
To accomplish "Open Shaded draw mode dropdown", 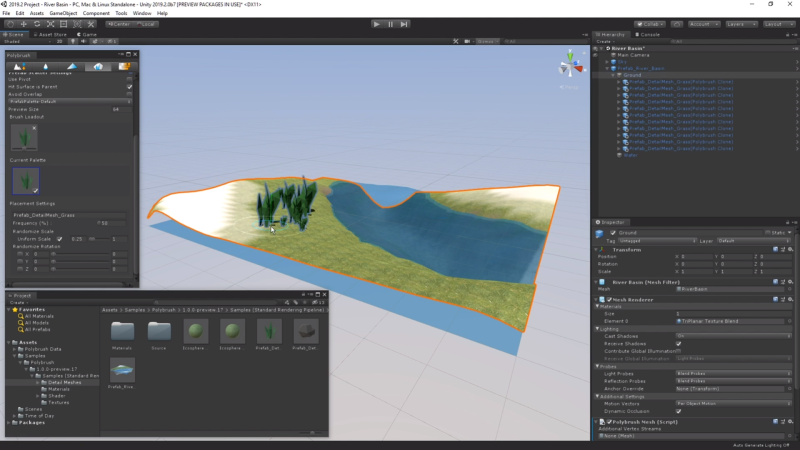I will pos(27,41).
